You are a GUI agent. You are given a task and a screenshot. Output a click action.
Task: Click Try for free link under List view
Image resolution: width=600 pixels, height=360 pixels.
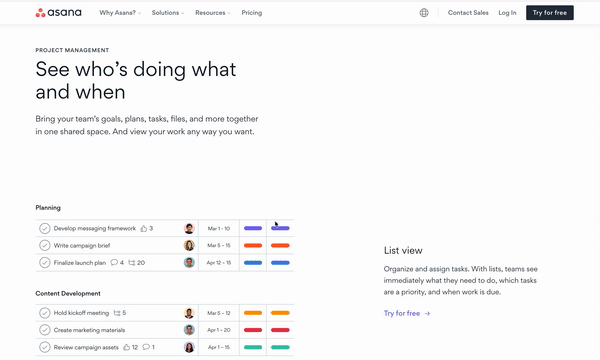click(407, 313)
